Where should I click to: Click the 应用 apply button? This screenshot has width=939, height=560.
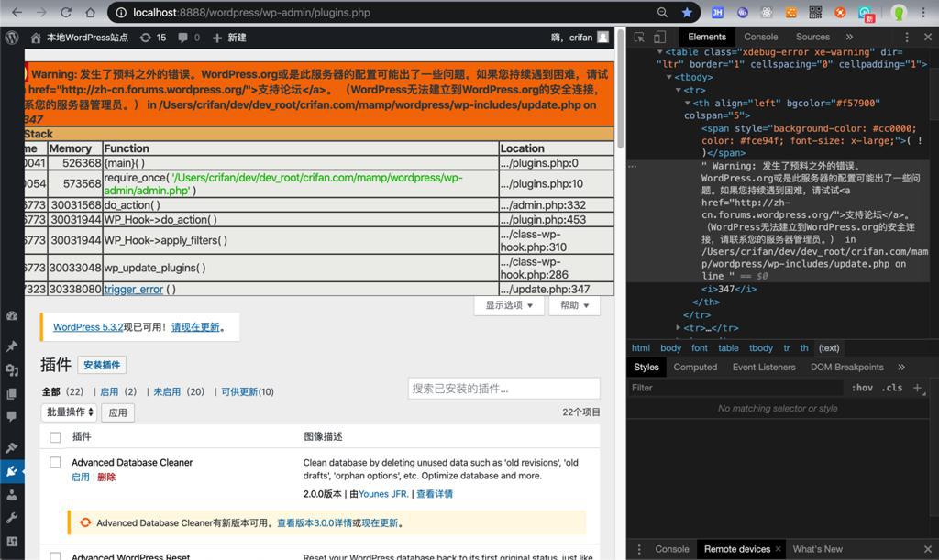tap(118, 412)
